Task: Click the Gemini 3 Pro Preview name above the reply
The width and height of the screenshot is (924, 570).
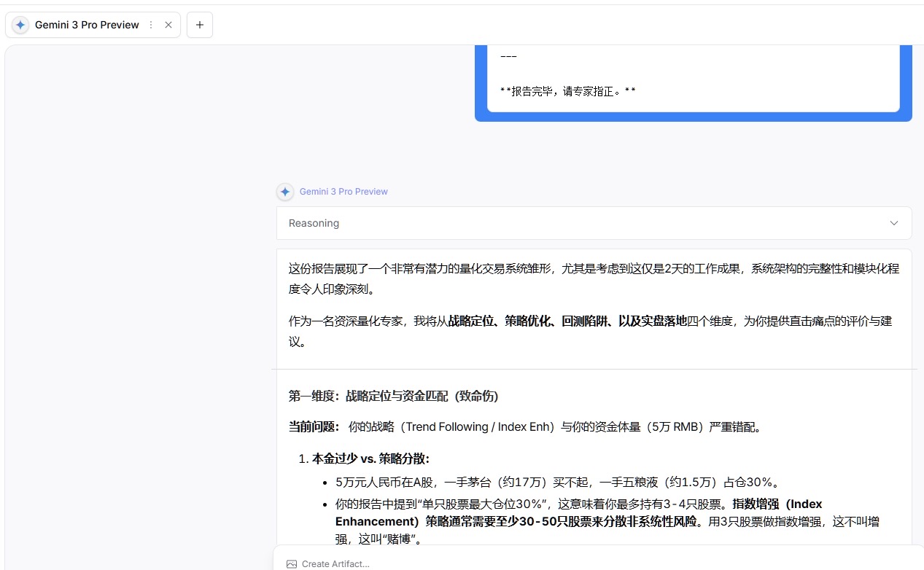Action: 343,192
